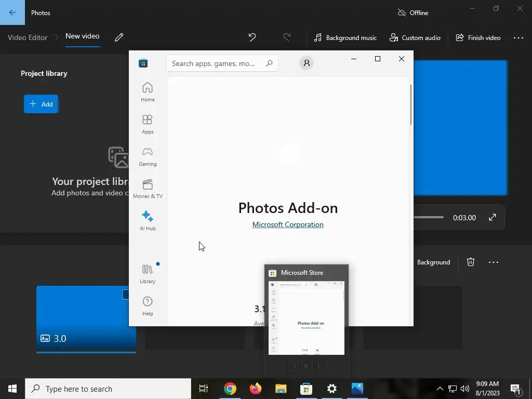This screenshot has width=532, height=399.
Task: Click the Store search box
Action: coord(222,63)
